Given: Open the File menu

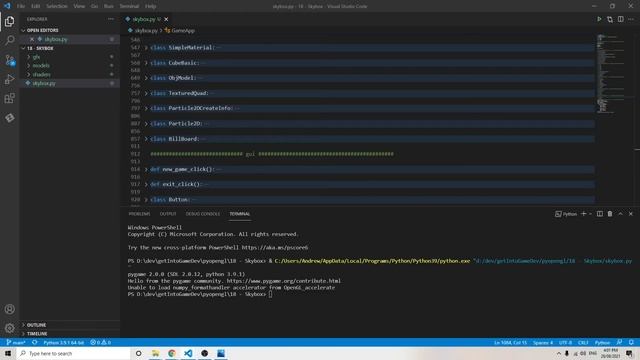Looking at the screenshot, I should tap(21, 6).
